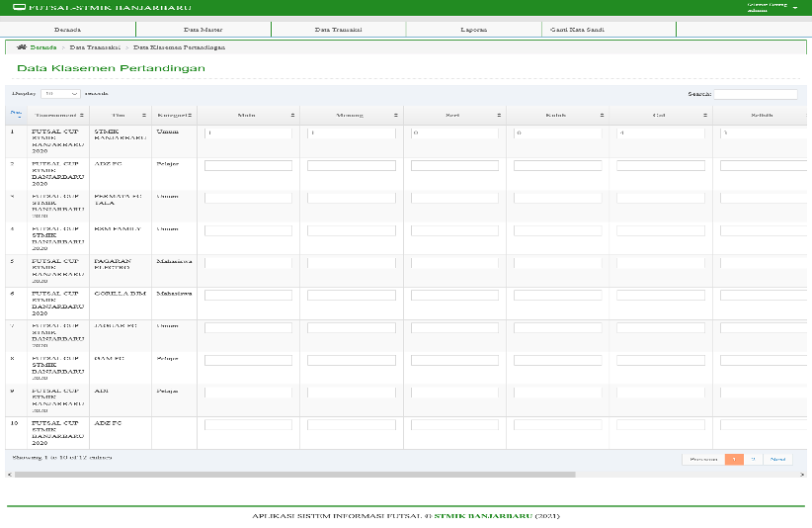
Task: Click the home icon in the breadcrumb
Action: click(x=21, y=47)
